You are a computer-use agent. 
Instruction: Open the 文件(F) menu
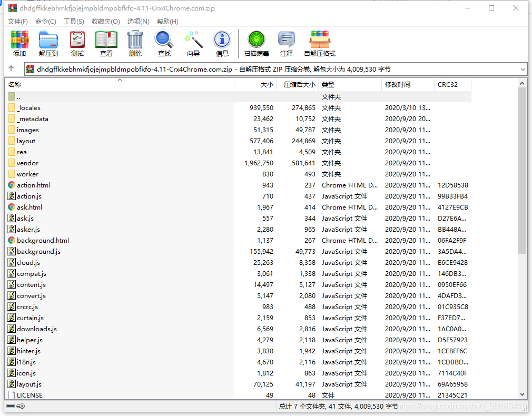pyautogui.click(x=17, y=22)
